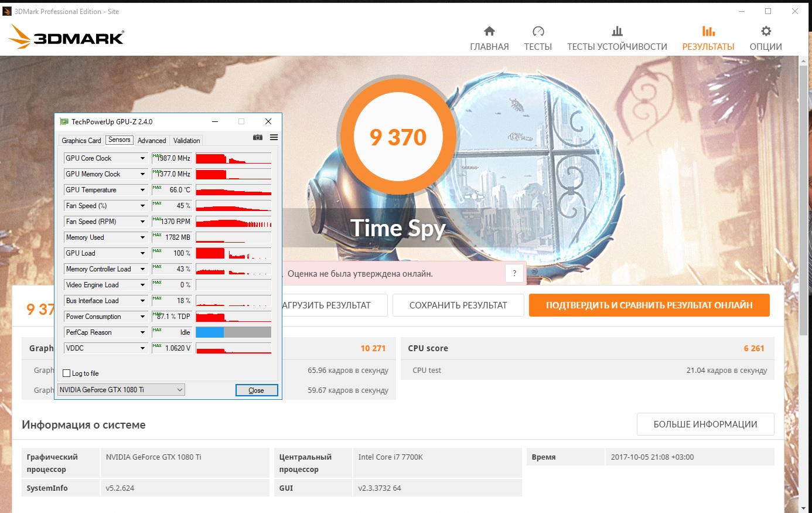Click the Close button in GPU-Z
812x513 pixels.
[257, 390]
